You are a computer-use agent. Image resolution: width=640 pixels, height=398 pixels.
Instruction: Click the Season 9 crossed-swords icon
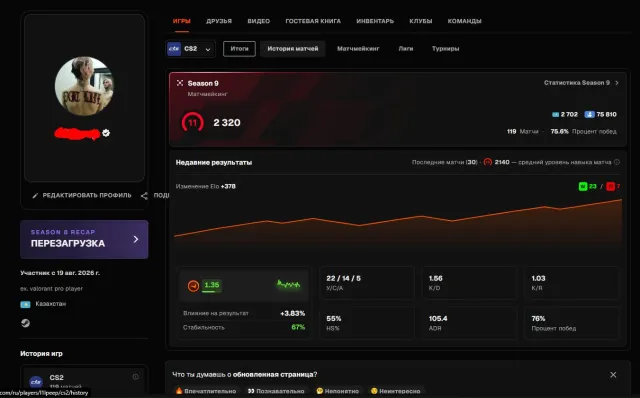180,83
